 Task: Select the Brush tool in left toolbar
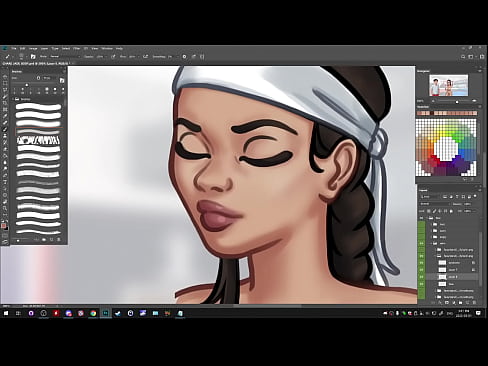point(5,129)
